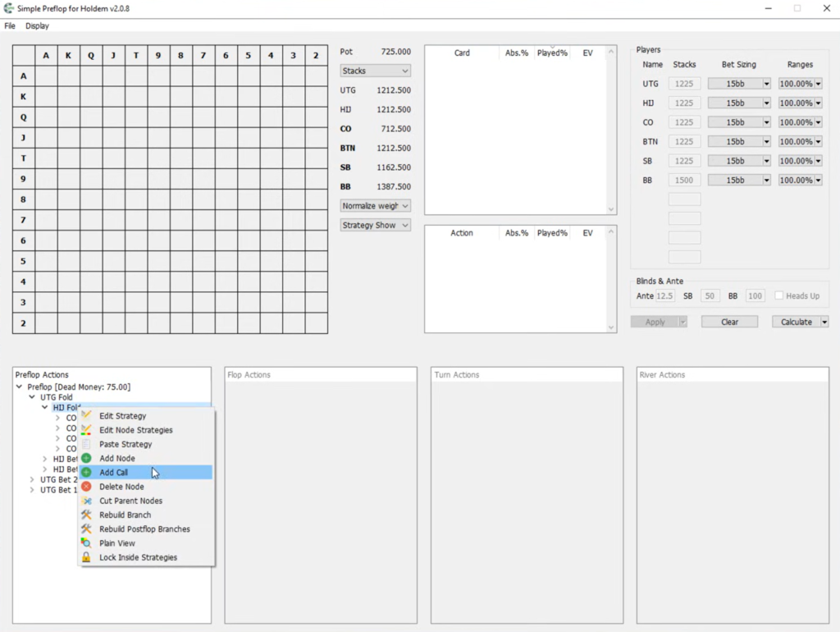Screen dimensions: 840x632
Task: Open the Stacks dropdown below Pot
Action: [x=375, y=71]
